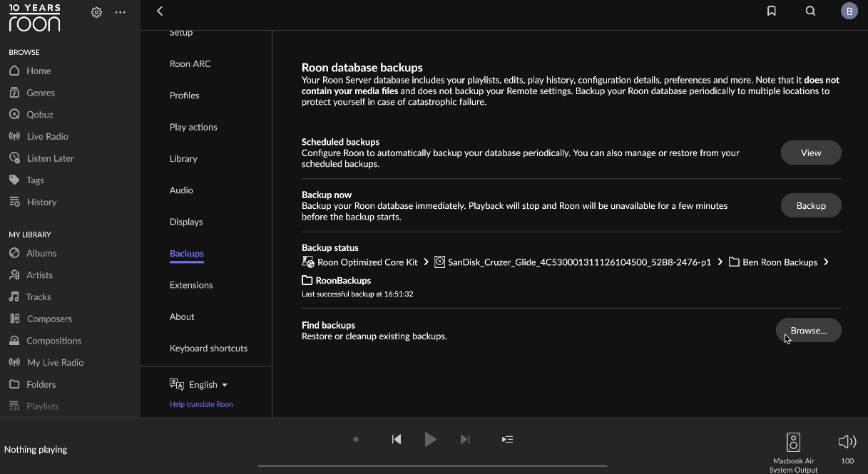Click the Tracks music note icon
This screenshot has height=474, width=868.
(14, 297)
